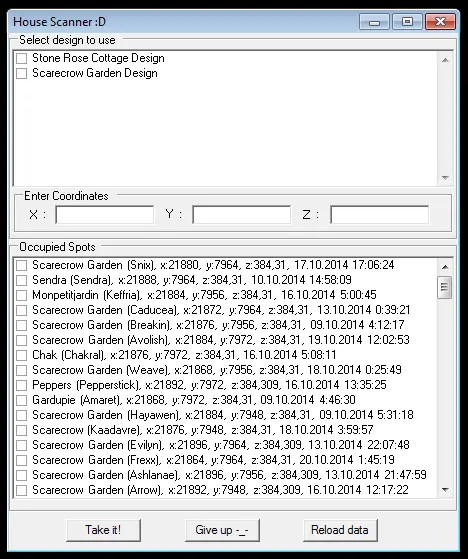
Task: Tick the Scarecrow Garden (Snix) entry
Action: 22,265
